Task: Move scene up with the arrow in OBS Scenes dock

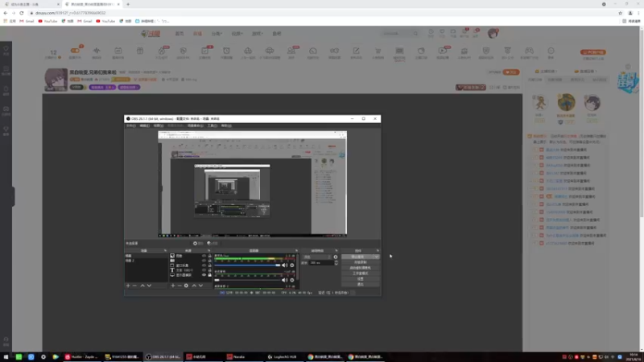Action: click(x=142, y=286)
